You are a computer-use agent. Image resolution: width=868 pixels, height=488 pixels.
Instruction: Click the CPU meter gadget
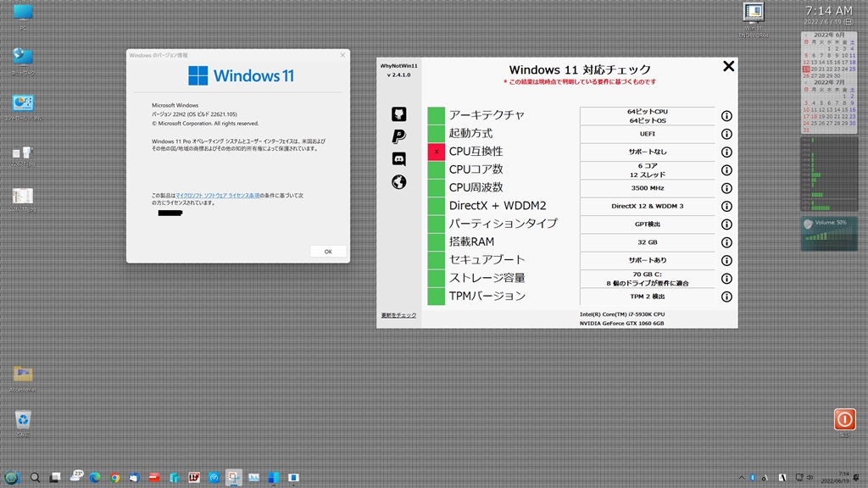[x=829, y=174]
